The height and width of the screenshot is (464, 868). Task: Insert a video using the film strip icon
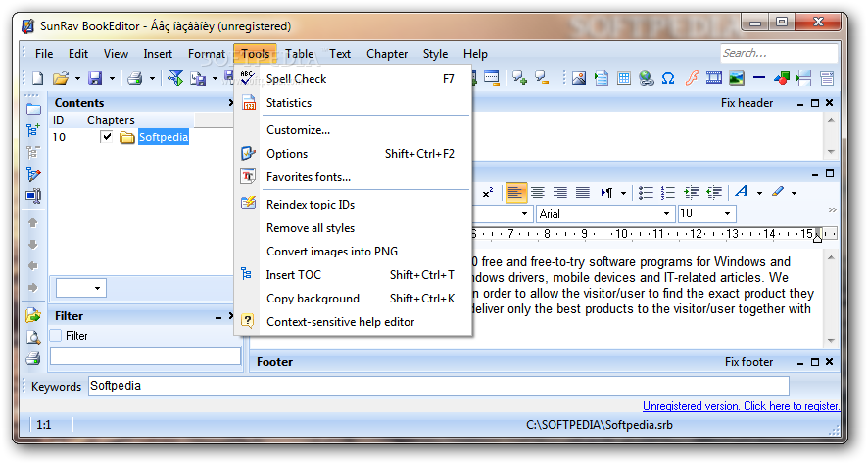(x=714, y=78)
